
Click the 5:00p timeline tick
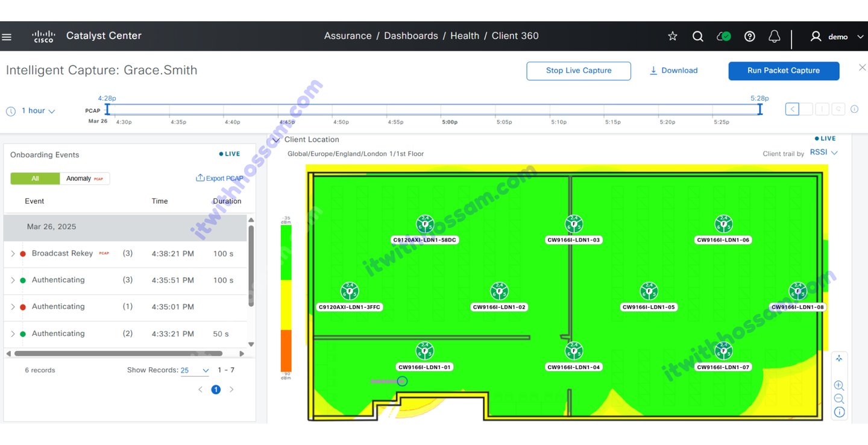point(450,122)
